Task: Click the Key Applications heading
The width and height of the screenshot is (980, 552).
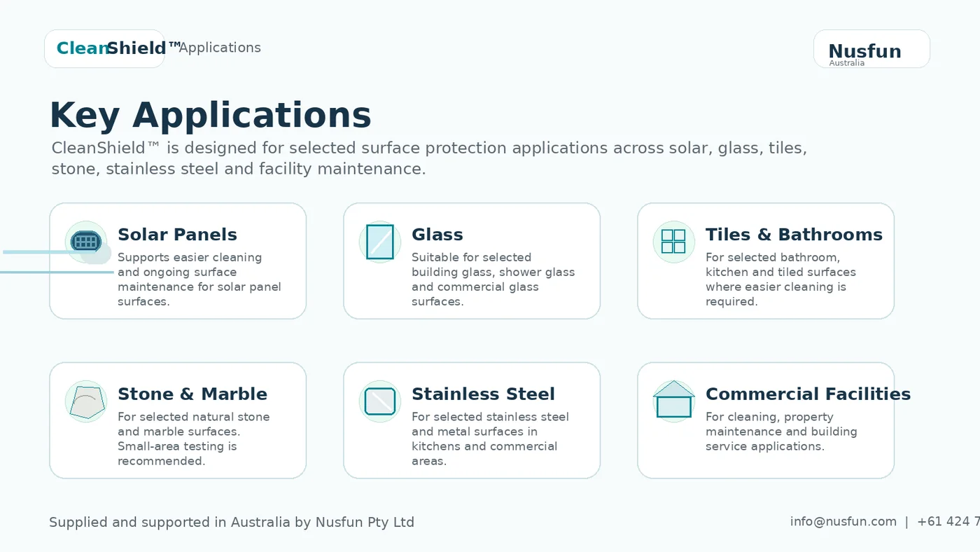Action: (210, 115)
